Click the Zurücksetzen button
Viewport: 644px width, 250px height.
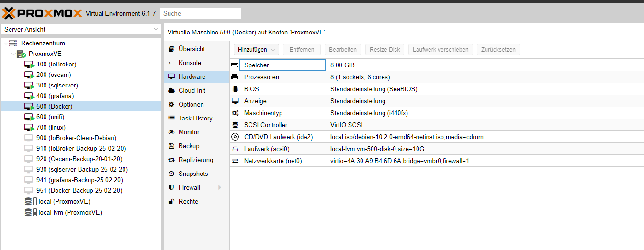tap(498, 50)
